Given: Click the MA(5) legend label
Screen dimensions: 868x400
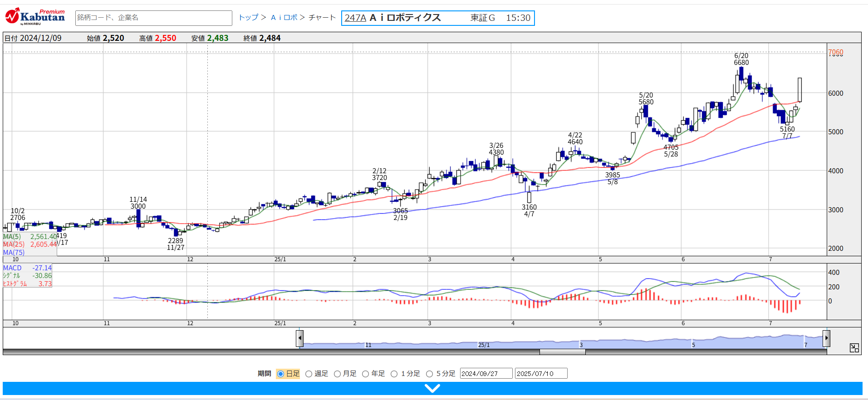Looking at the screenshot, I should click(12, 237).
